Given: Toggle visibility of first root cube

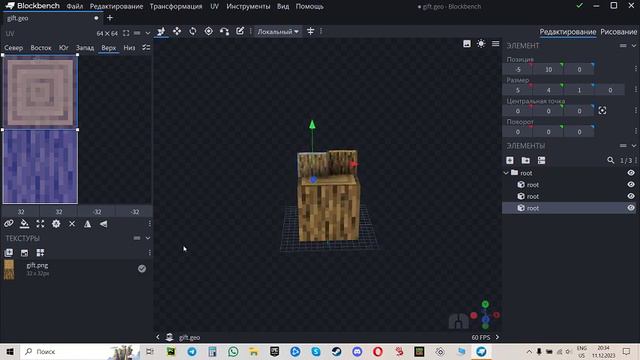Looking at the screenshot, I should 631,184.
